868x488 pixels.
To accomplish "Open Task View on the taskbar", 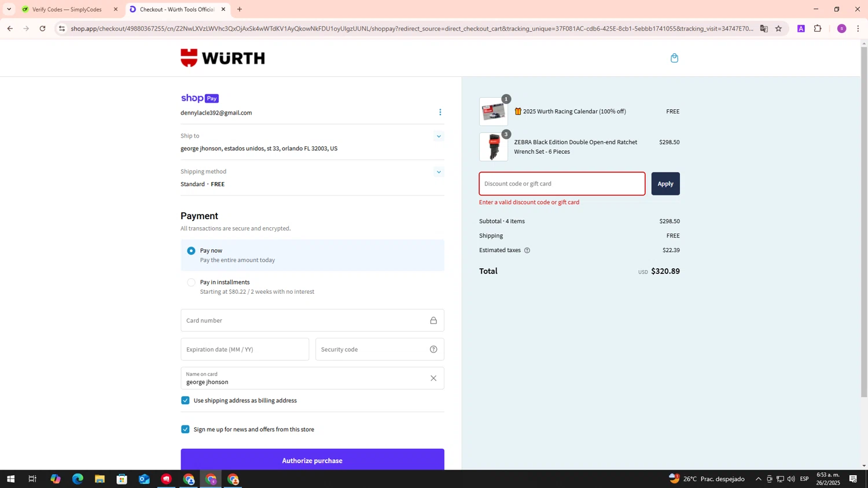I will pos(32,479).
